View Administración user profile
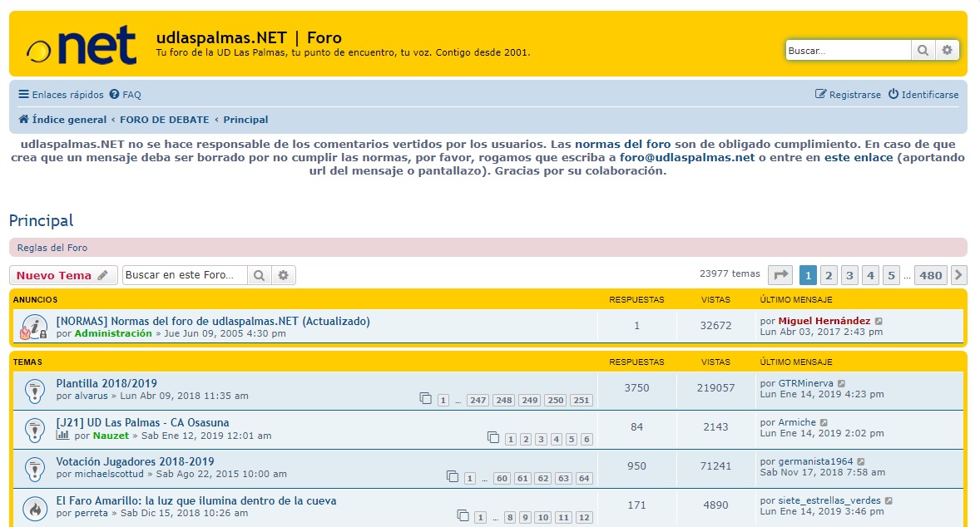Image resolution: width=980 pixels, height=527 pixels. pyautogui.click(x=113, y=333)
